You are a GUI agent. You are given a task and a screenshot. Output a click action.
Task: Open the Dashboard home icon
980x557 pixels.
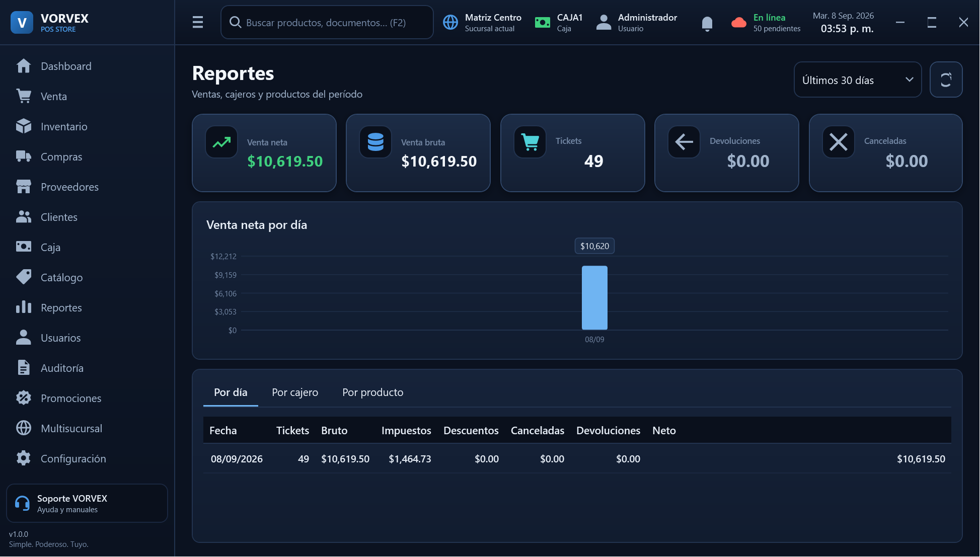click(24, 66)
